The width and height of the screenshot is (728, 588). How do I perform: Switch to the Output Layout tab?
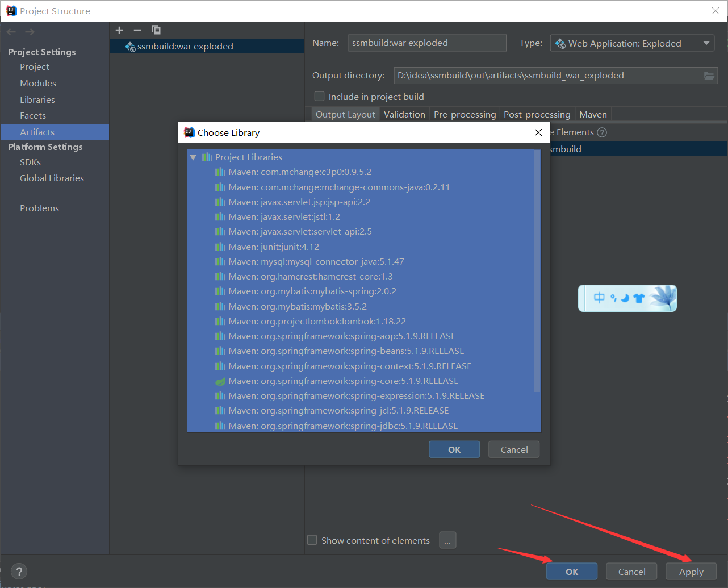[345, 114]
